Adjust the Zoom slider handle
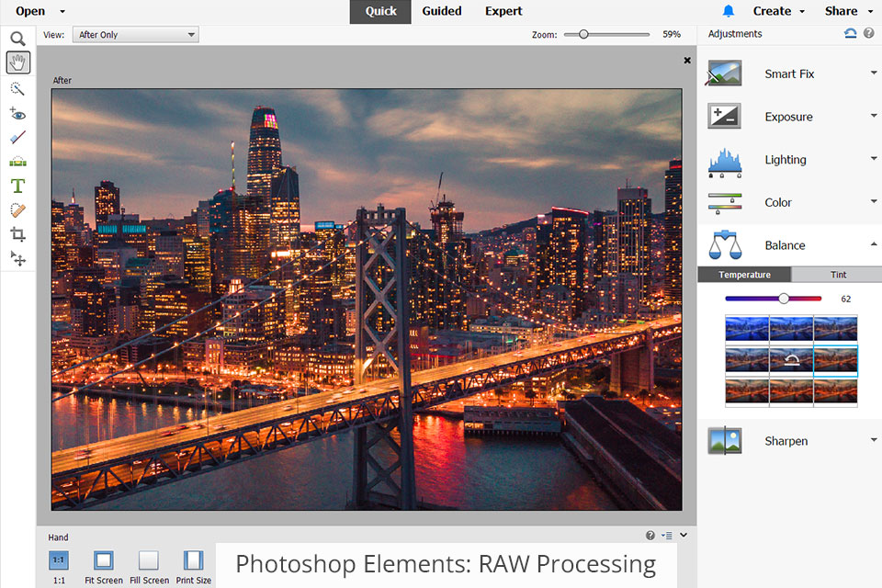This screenshot has height=588, width=882. tap(584, 34)
